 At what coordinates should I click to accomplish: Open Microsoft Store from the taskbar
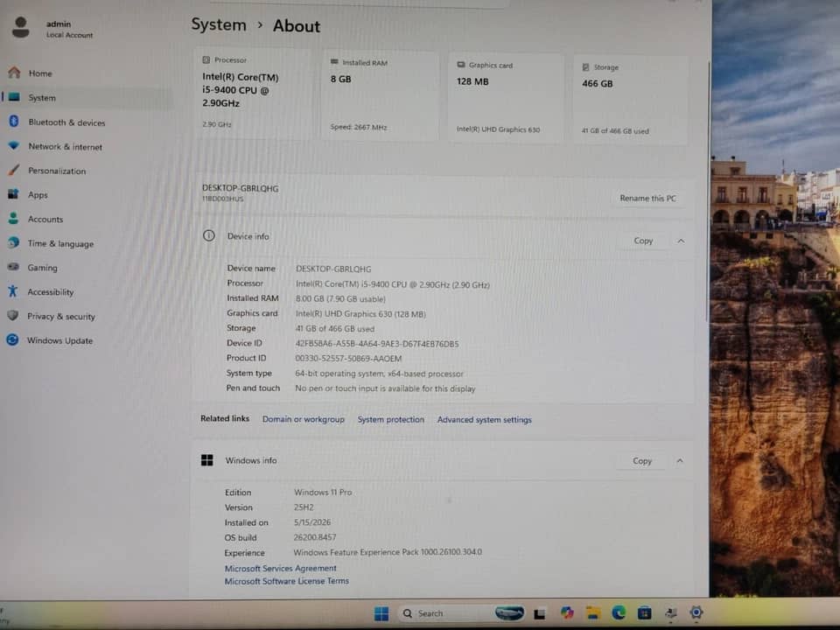coord(645,612)
